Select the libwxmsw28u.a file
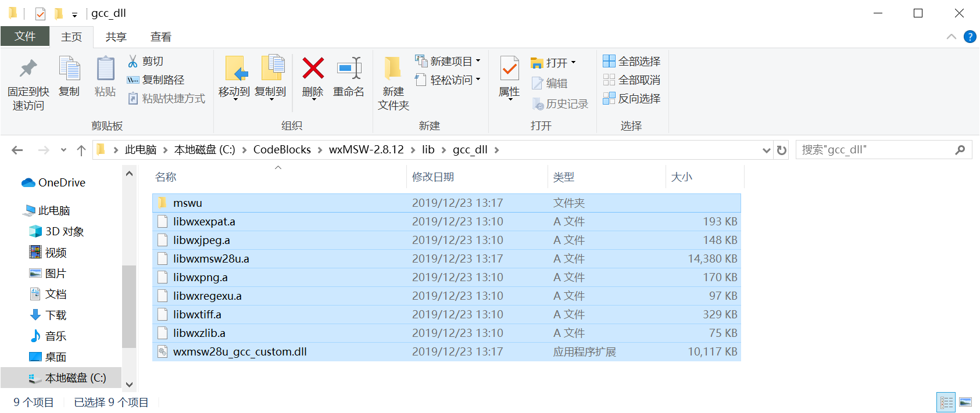This screenshot has height=413, width=980. tap(446, 258)
